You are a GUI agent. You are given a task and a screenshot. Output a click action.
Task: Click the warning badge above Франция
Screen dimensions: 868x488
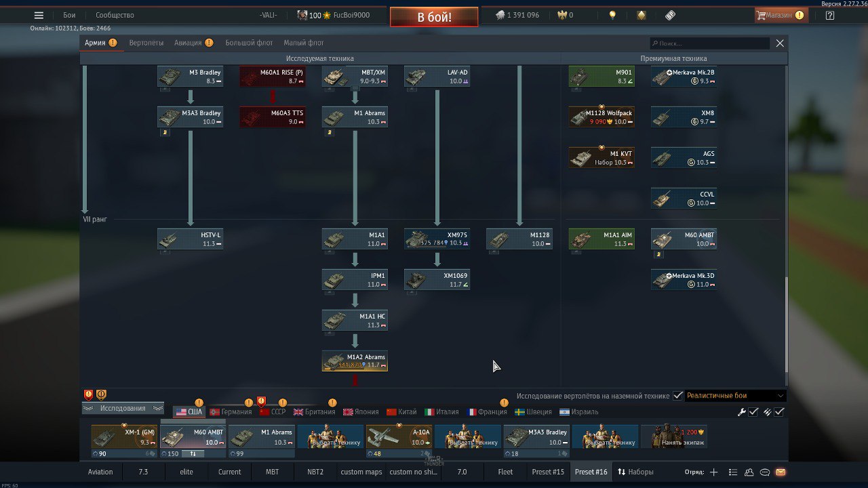504,403
